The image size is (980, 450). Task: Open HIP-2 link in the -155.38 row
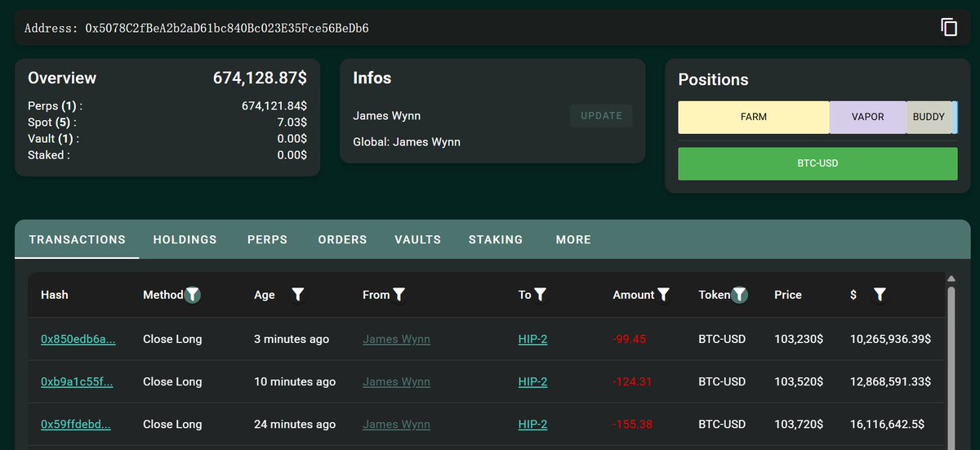pyautogui.click(x=532, y=424)
